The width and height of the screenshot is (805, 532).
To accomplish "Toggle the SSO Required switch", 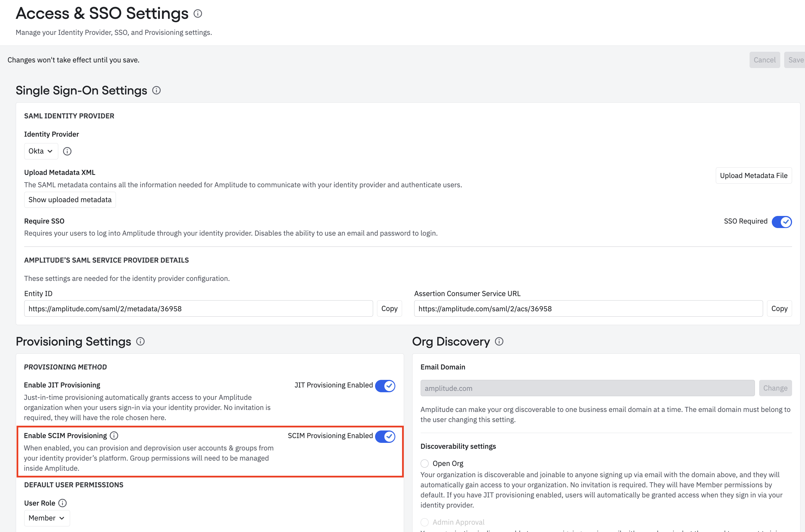I will point(781,222).
